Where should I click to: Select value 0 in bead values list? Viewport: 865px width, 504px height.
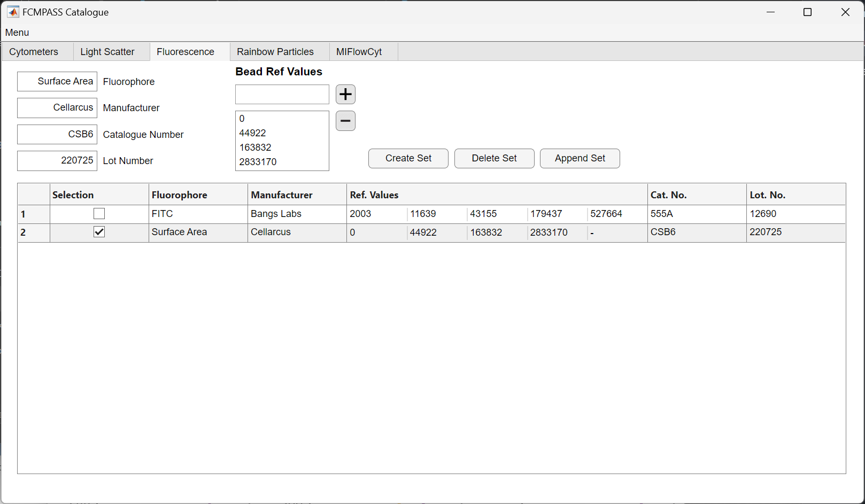[x=282, y=119]
